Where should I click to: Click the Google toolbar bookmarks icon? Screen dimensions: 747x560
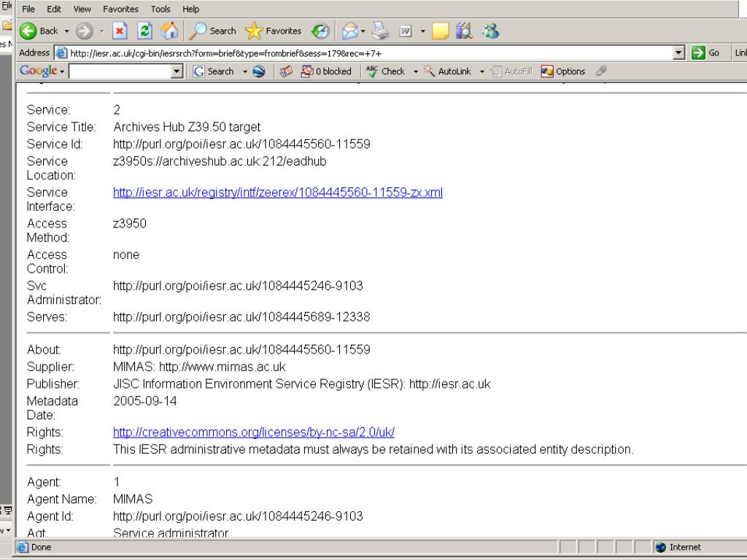click(x=286, y=71)
